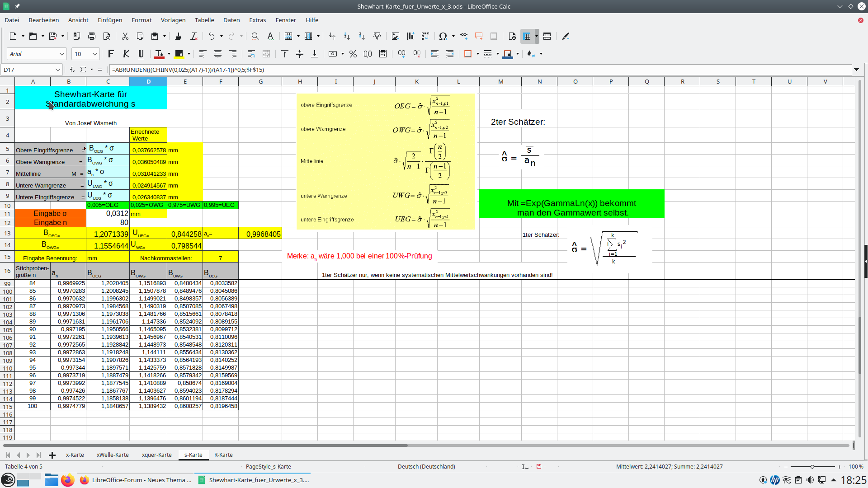
Task: Click the Show draw functions icon
Action: click(566, 36)
